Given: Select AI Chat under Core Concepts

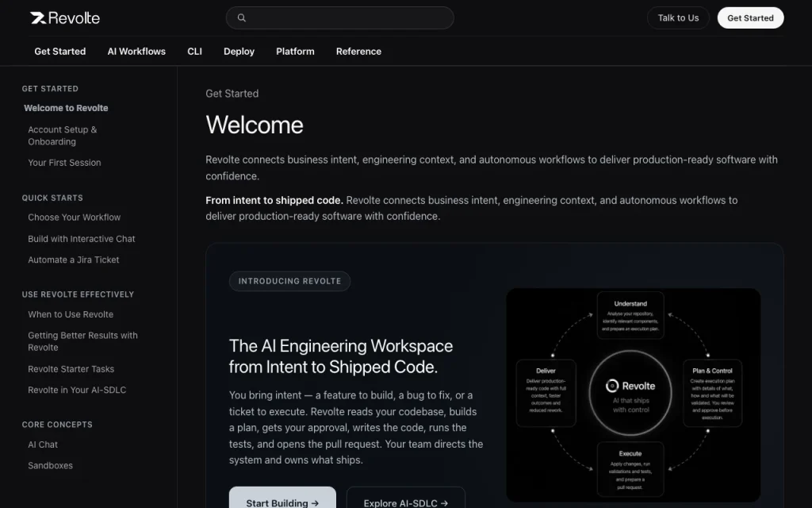Looking at the screenshot, I should (x=43, y=444).
